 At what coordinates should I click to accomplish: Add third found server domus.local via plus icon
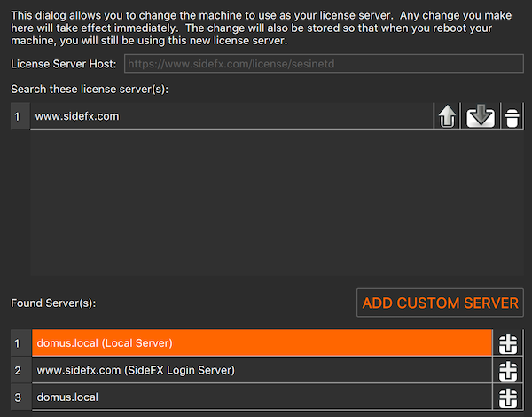tap(508, 397)
